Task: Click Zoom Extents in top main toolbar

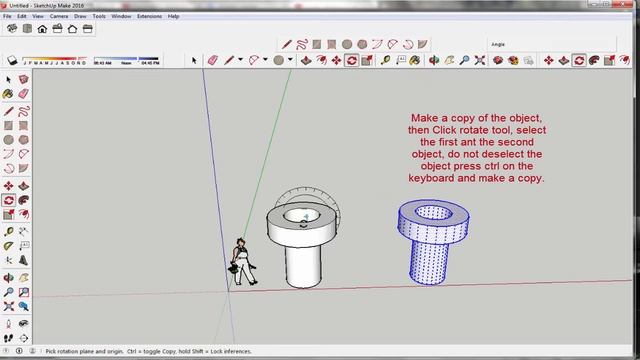Action: [x=480, y=60]
